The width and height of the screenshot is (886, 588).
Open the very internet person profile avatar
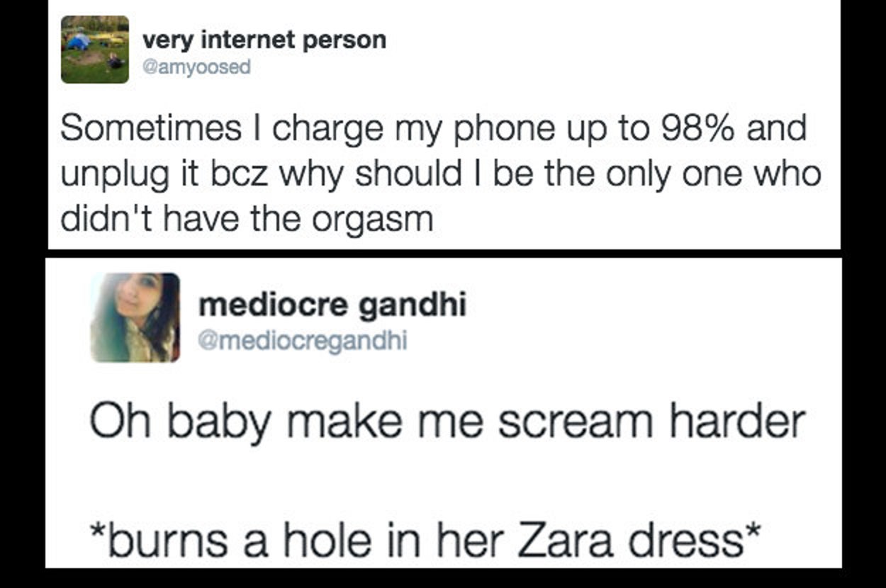click(95, 50)
